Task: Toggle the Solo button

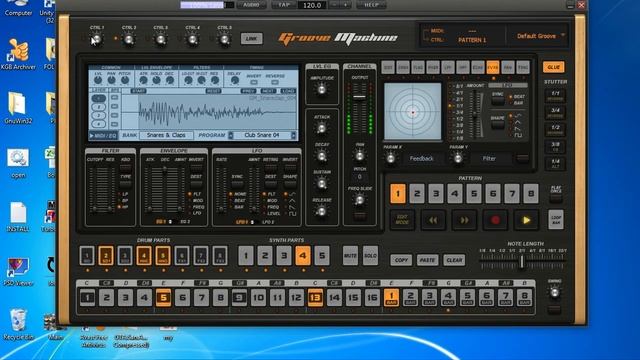Action: [370, 256]
